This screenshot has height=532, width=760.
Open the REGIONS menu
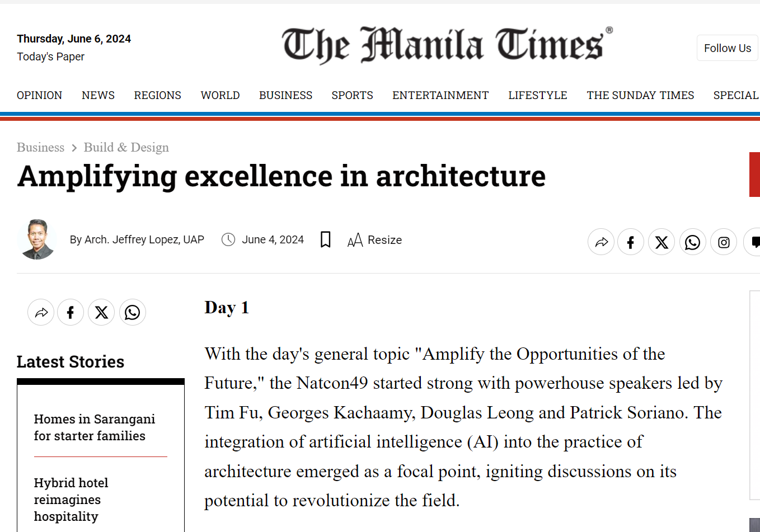[x=157, y=95]
